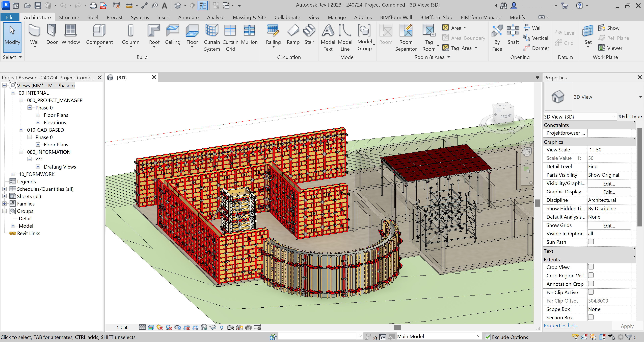Enable the Crop View checkbox
Image resolution: width=644 pixels, height=342 pixels.
(x=591, y=267)
